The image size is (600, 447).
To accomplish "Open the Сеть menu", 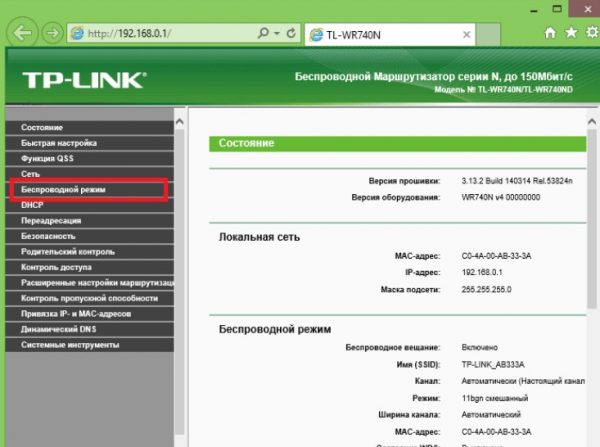I will (x=90, y=174).
